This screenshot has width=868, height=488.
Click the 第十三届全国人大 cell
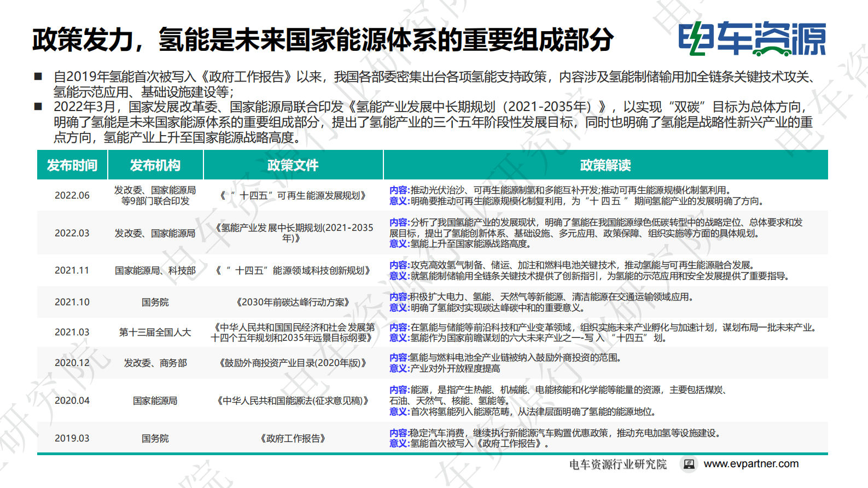coord(155,332)
